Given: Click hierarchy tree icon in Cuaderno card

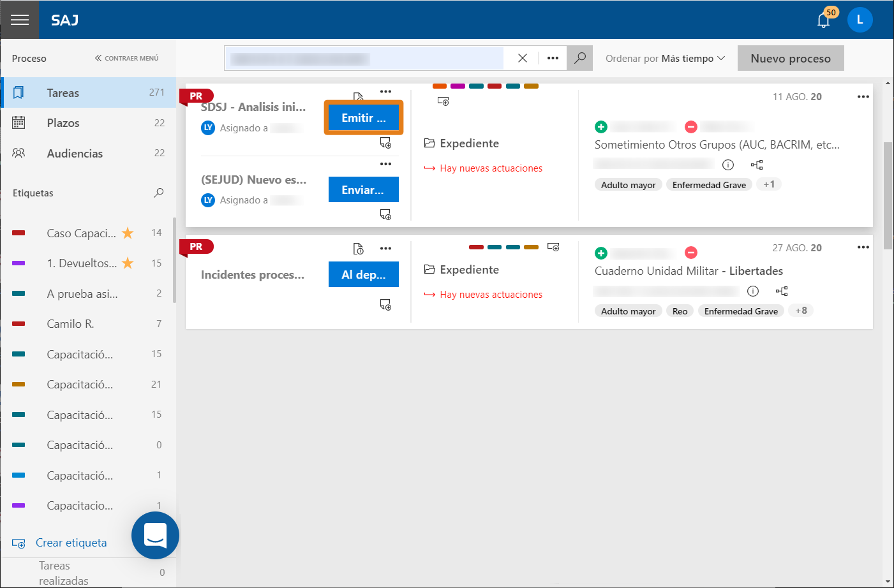Looking at the screenshot, I should pyautogui.click(x=782, y=291).
